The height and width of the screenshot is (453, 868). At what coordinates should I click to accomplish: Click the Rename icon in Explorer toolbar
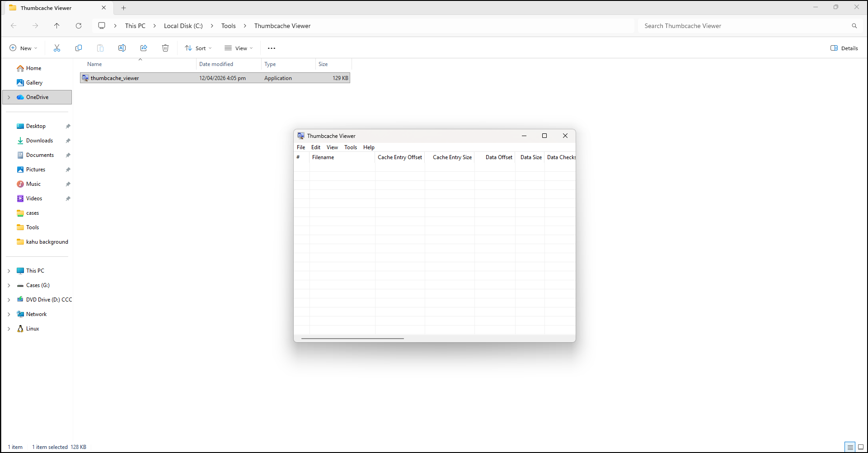pos(122,48)
